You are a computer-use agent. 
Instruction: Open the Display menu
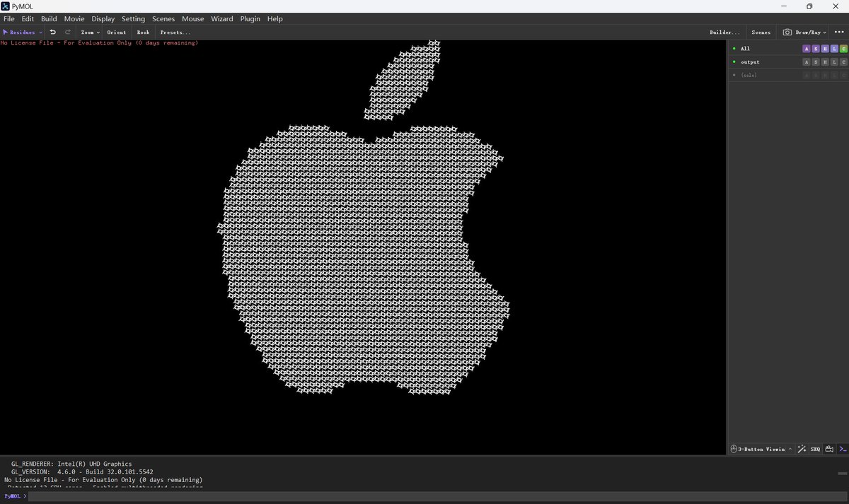pos(103,19)
